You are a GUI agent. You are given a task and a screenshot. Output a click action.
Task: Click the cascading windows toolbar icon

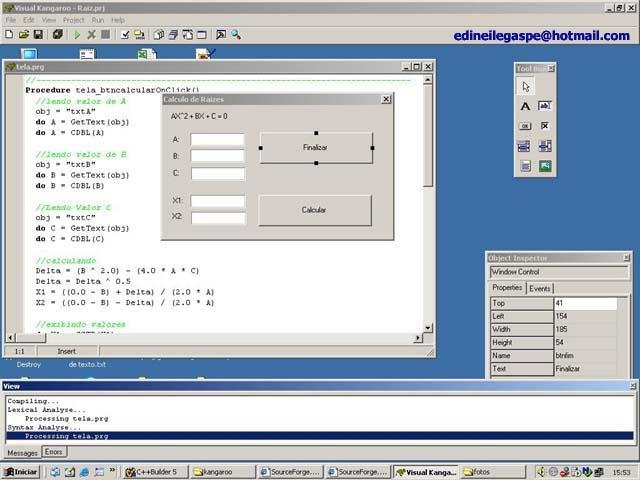click(x=173, y=35)
